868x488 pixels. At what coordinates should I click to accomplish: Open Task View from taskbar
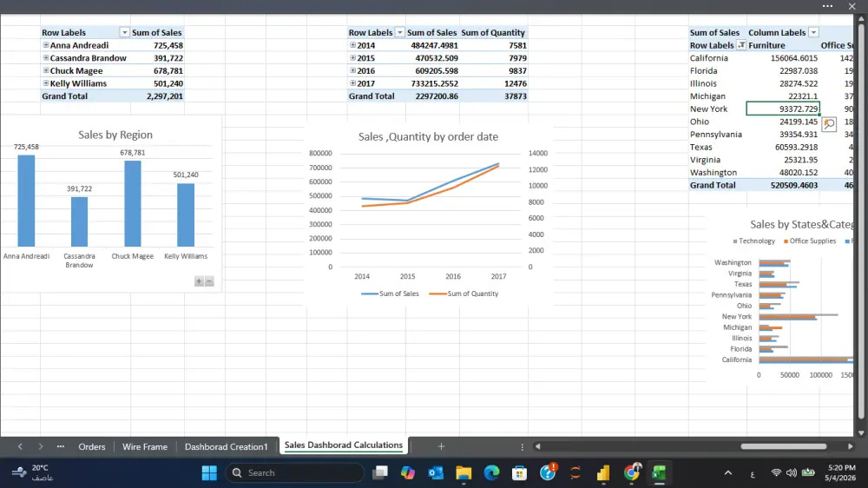tap(380, 472)
